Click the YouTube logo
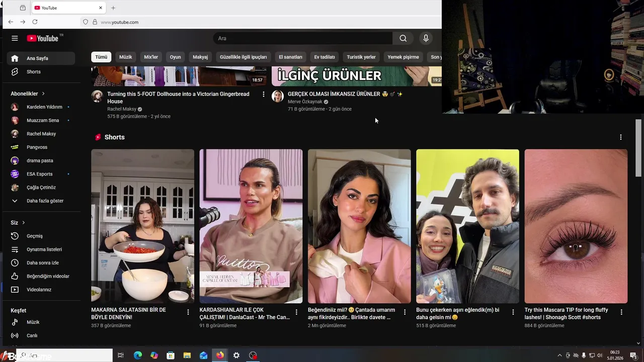 pos(43,38)
